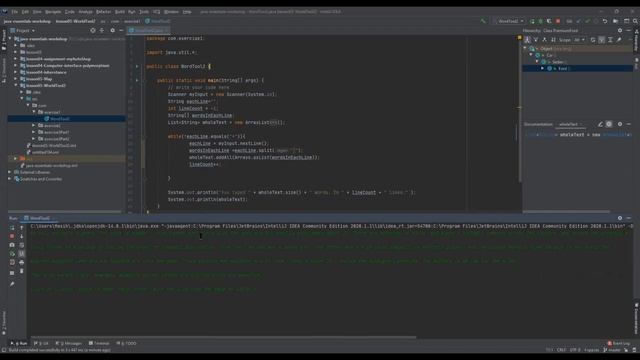Click the Run with Coverage icon

pyautogui.click(x=549, y=21)
